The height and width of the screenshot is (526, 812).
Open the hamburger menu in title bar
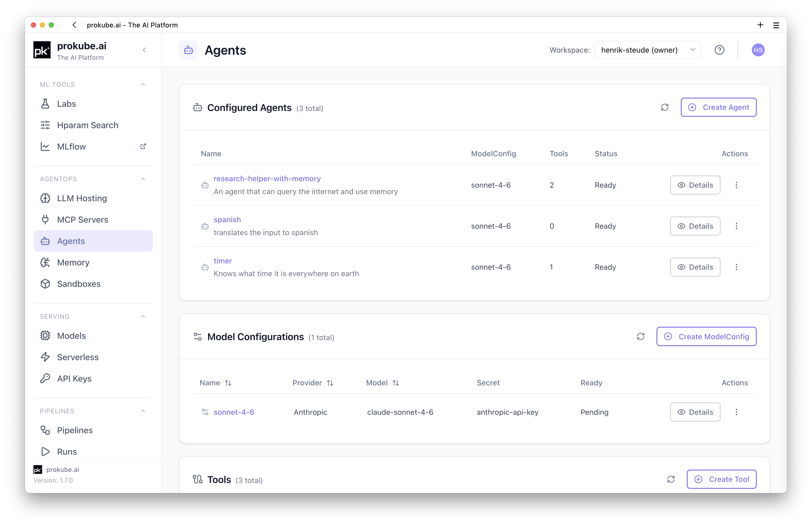(x=776, y=25)
